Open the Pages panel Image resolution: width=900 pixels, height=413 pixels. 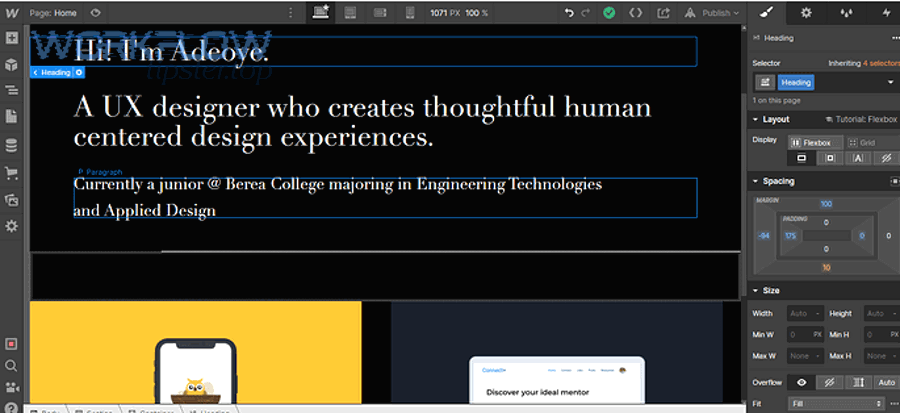point(11,117)
